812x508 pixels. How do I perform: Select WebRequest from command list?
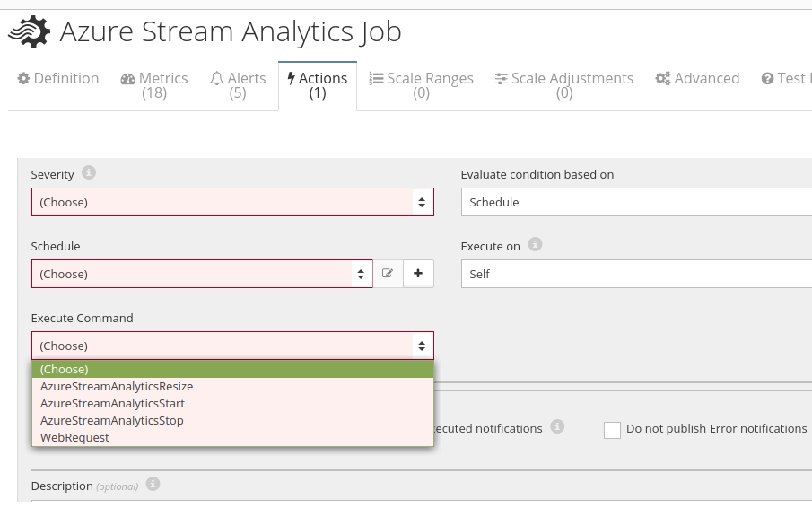click(232, 438)
